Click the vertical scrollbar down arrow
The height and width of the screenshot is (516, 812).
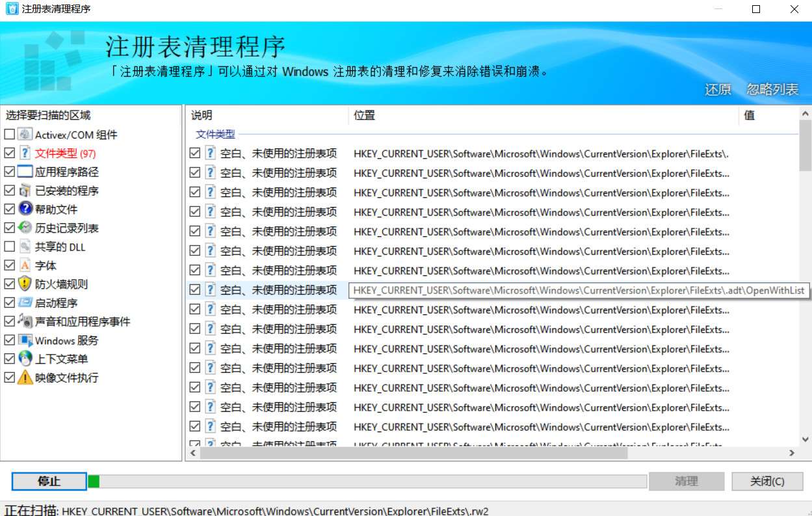805,440
